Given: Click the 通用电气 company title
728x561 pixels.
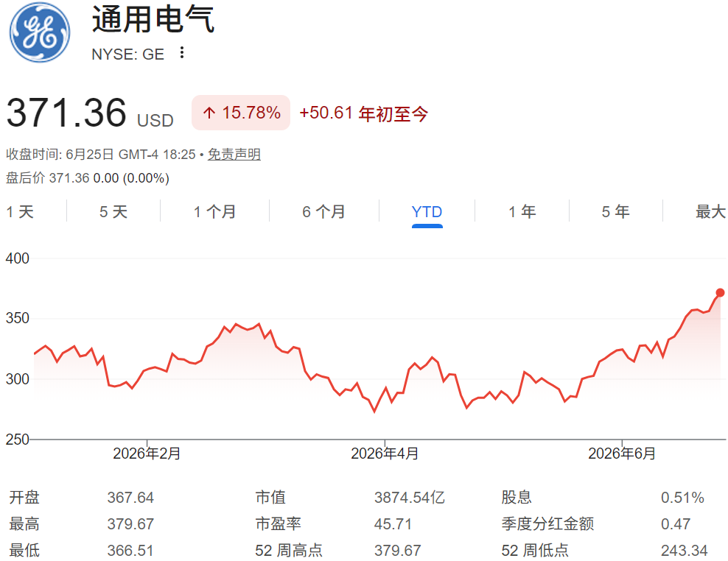Looking at the screenshot, I should [153, 19].
